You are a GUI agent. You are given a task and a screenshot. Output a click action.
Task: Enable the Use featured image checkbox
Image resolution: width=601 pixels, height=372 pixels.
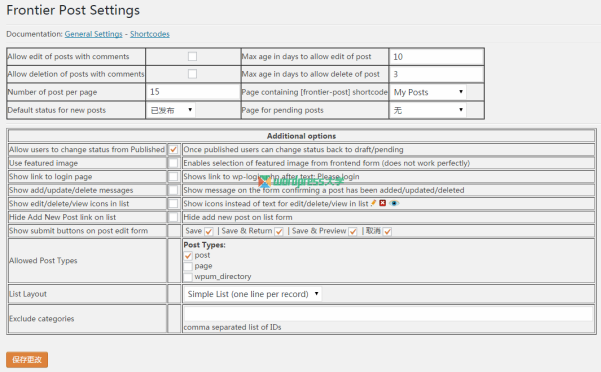click(174, 163)
